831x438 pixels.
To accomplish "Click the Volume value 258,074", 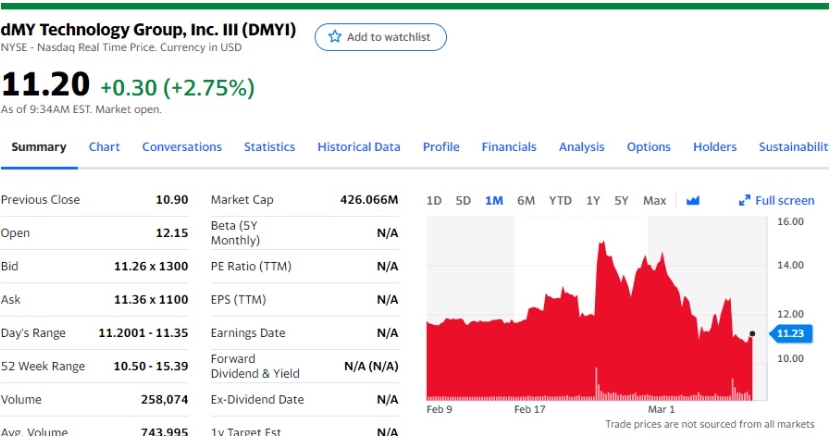I will click(164, 399).
